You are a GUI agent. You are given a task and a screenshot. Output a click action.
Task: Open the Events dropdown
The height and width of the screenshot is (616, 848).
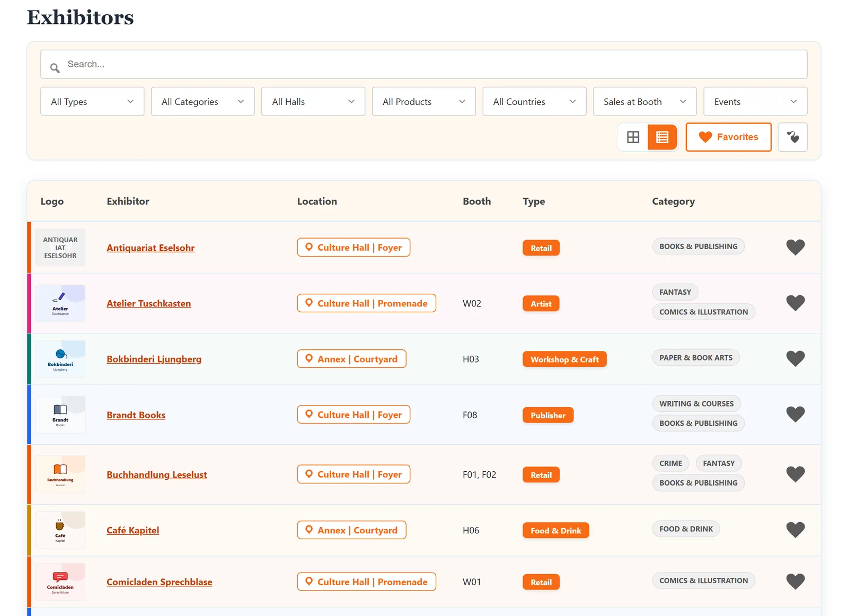755,101
